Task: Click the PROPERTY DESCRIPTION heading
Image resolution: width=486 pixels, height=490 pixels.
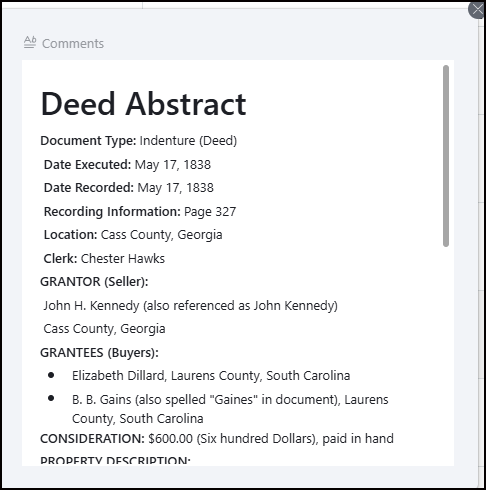Action: (115, 461)
